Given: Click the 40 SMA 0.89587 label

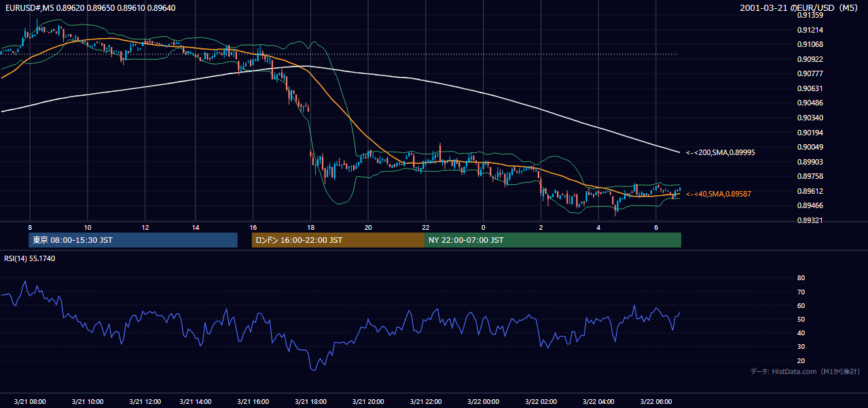Looking at the screenshot, I should tap(719, 194).
